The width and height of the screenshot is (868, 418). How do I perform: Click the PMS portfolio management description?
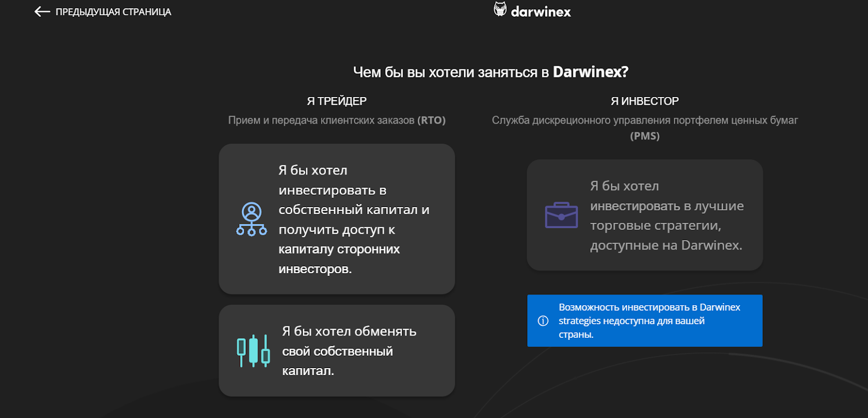coord(645,128)
